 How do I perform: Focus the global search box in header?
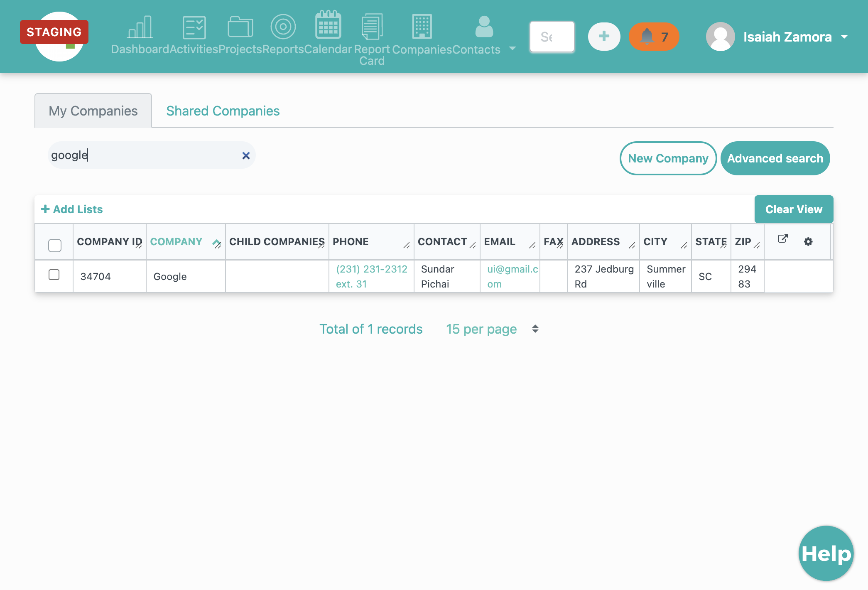click(552, 37)
